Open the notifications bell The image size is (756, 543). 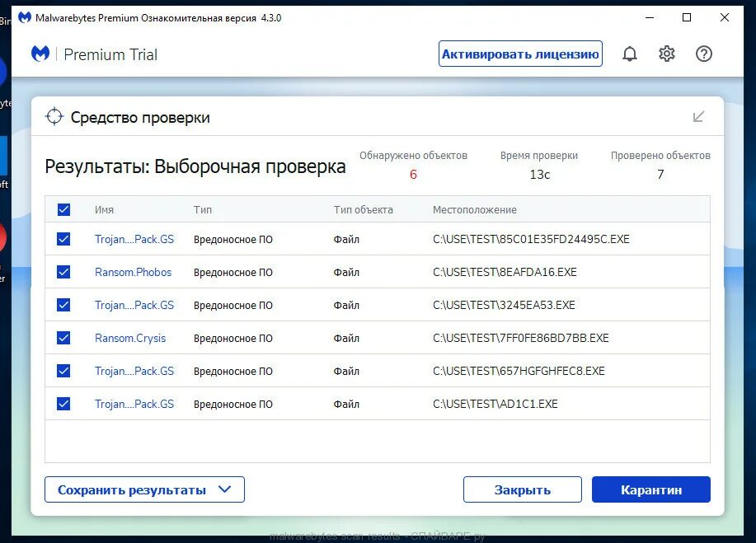630,54
